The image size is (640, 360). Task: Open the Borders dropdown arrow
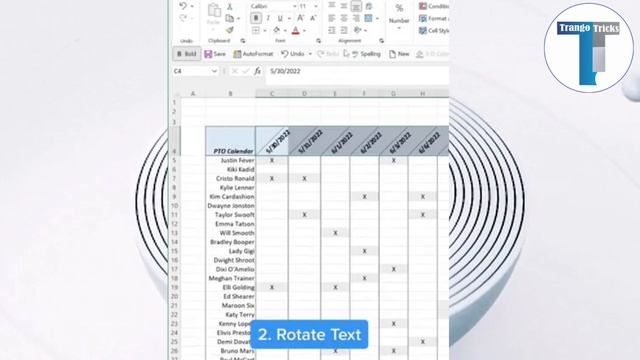point(265,31)
